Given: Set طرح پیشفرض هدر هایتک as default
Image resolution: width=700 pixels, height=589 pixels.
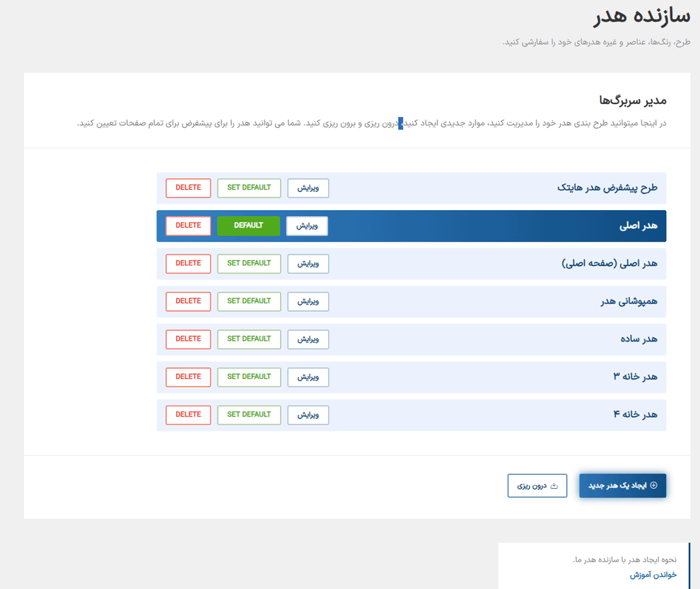Looking at the screenshot, I should (249, 188).
